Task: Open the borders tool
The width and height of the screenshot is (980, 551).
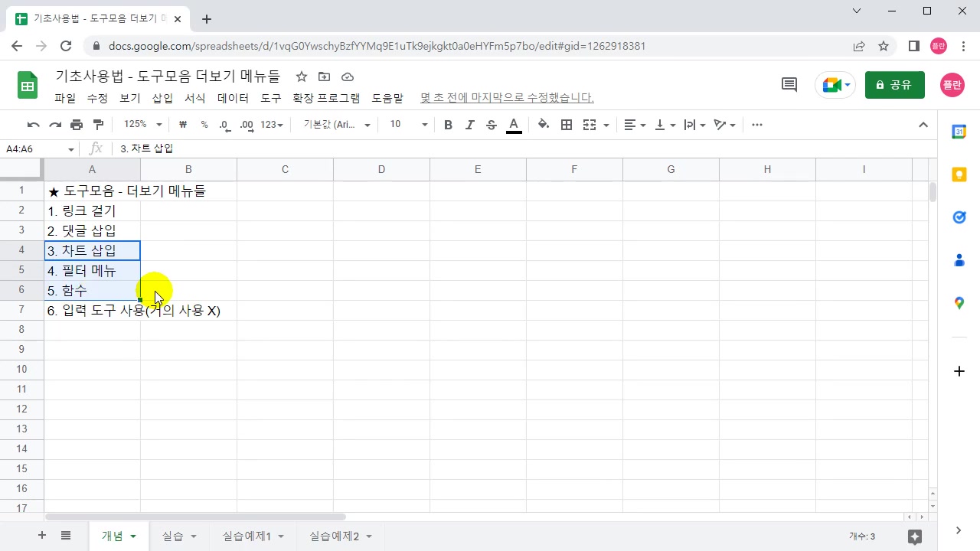Action: pos(567,124)
